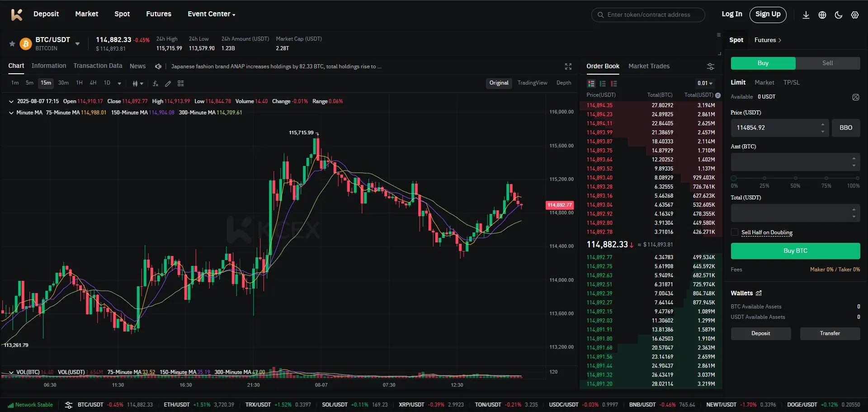The height and width of the screenshot is (412, 868).
Task: Open the candlestick chart type dropdown
Action: point(138,84)
